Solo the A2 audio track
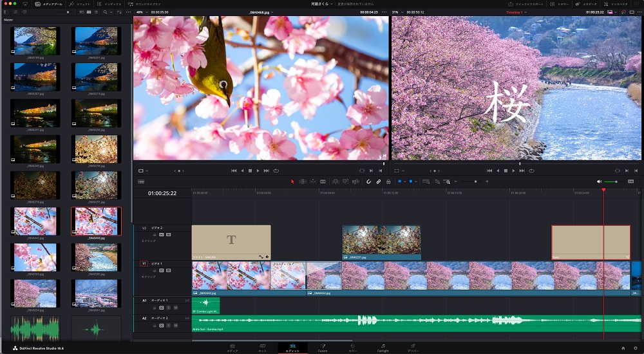Image resolution: width=644 pixels, height=354 pixels. 169,326
